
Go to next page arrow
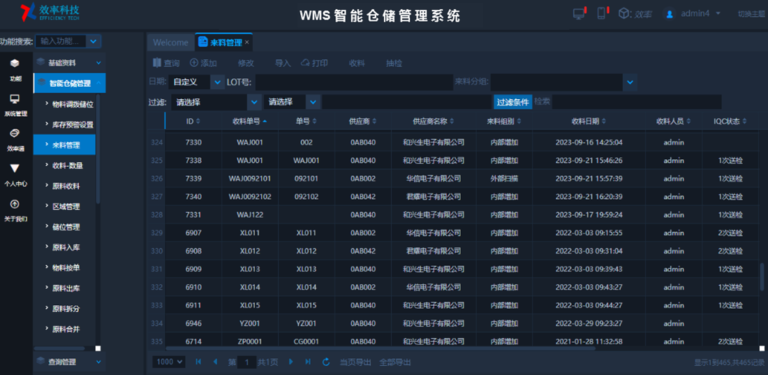(x=291, y=362)
